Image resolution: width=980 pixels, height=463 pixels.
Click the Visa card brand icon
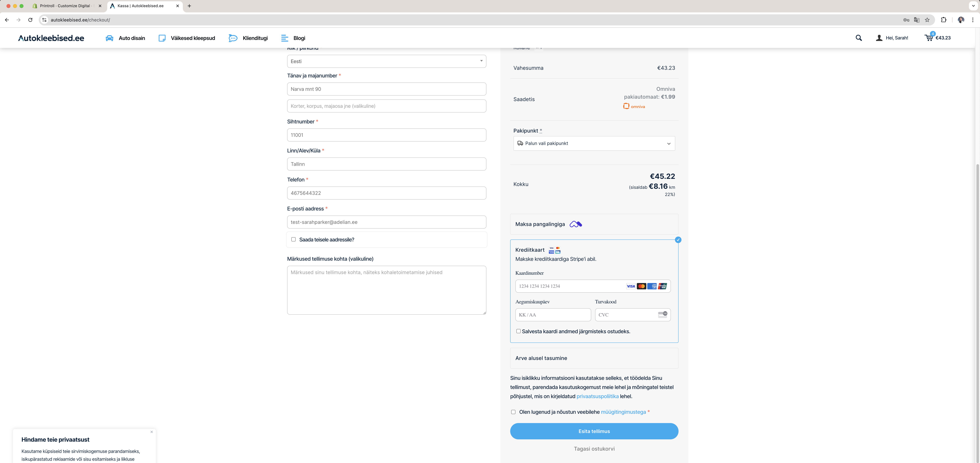[x=631, y=286]
